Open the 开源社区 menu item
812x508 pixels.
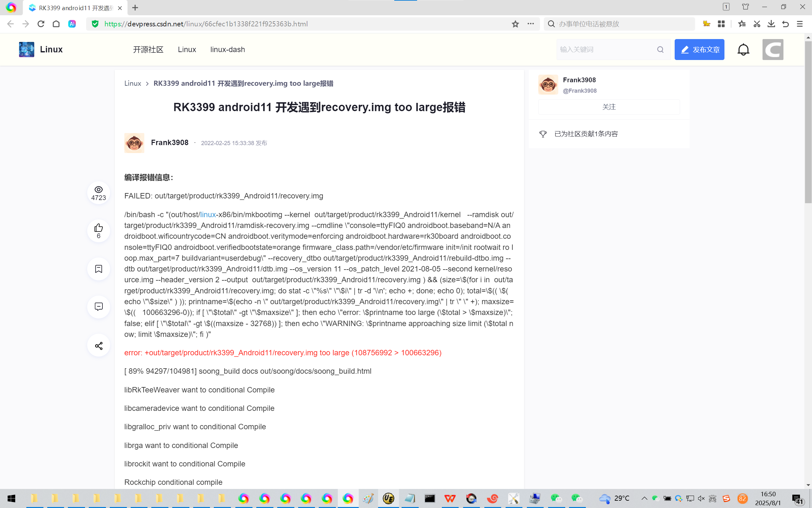(148, 50)
